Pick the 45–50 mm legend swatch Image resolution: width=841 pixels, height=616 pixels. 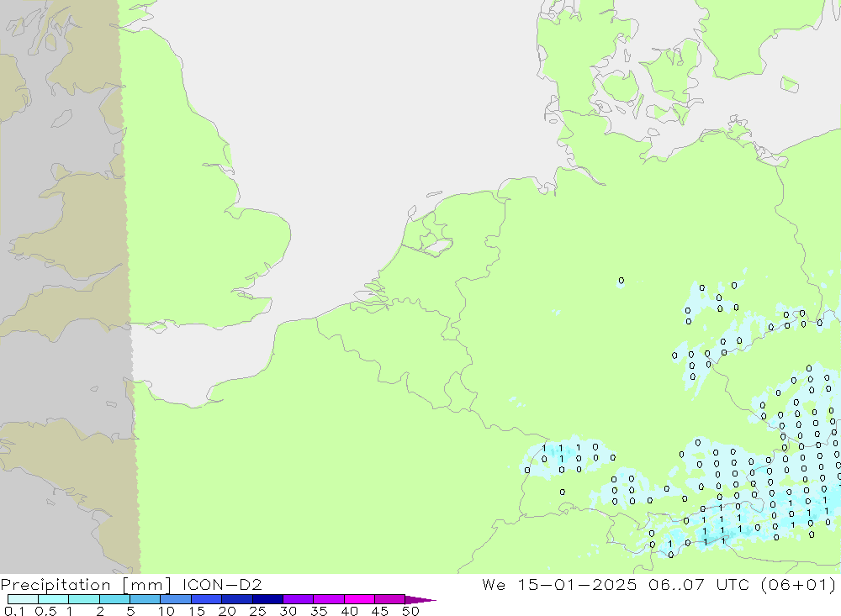click(x=389, y=599)
